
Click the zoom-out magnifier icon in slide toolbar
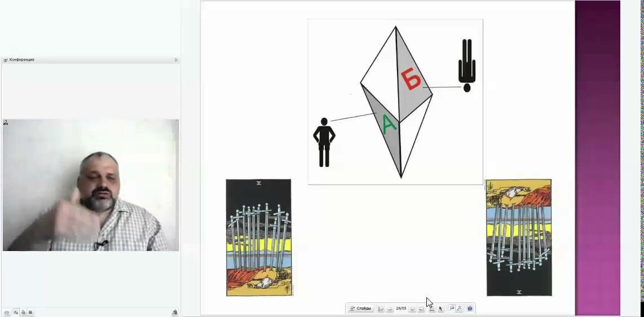(x=460, y=309)
